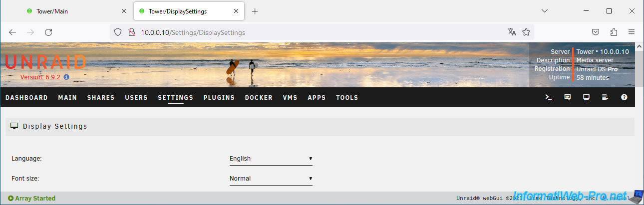Reload the page with refresh button

coord(48,32)
